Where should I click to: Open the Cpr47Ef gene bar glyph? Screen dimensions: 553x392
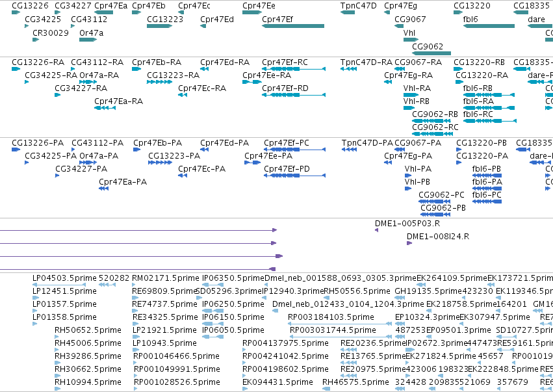click(292, 26)
